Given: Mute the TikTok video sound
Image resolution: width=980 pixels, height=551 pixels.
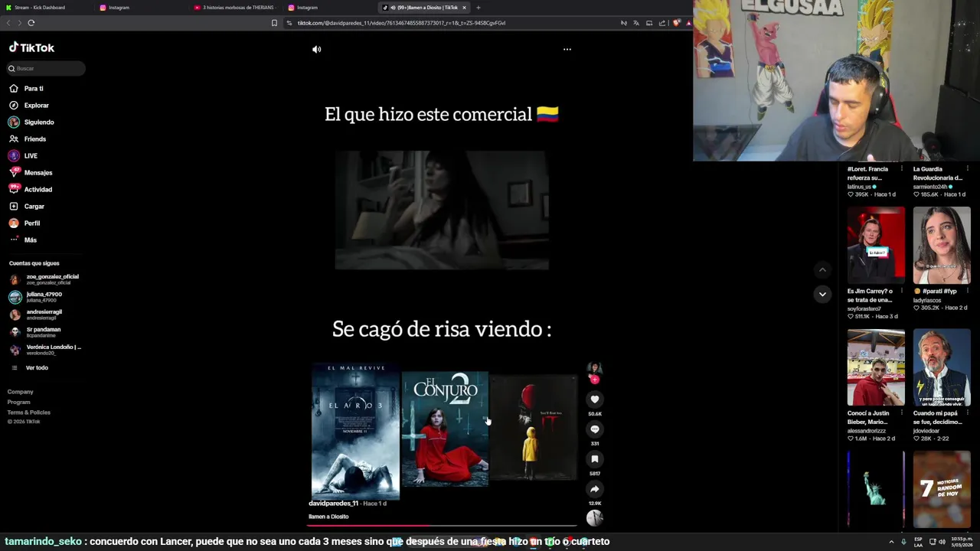Looking at the screenshot, I should coord(317,49).
